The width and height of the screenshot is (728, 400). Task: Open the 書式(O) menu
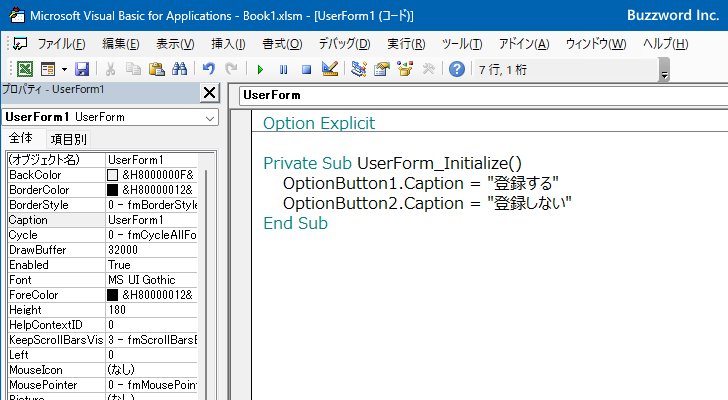click(x=282, y=44)
